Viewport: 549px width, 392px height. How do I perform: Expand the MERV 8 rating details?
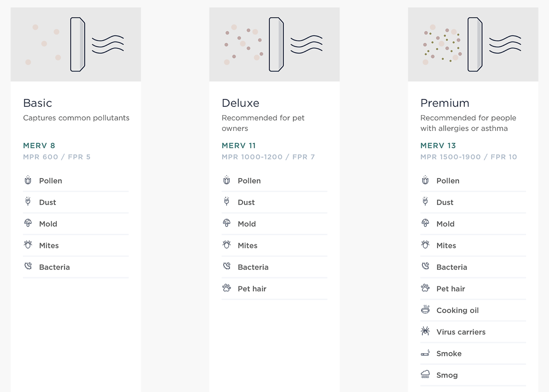point(39,146)
